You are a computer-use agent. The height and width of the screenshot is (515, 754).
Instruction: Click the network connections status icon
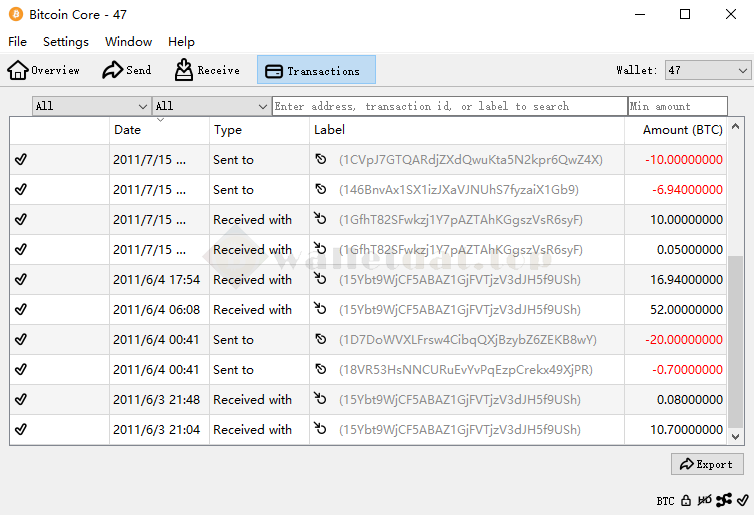[x=724, y=500]
